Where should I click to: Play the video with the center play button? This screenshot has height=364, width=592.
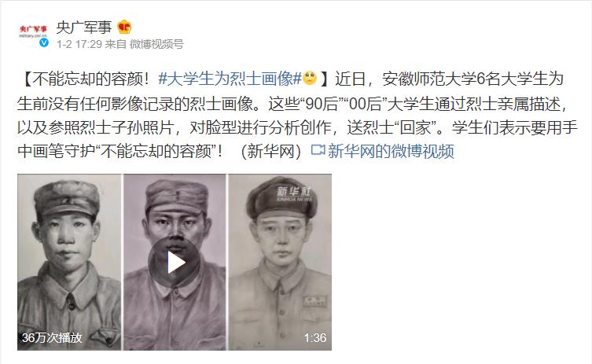pos(175,262)
